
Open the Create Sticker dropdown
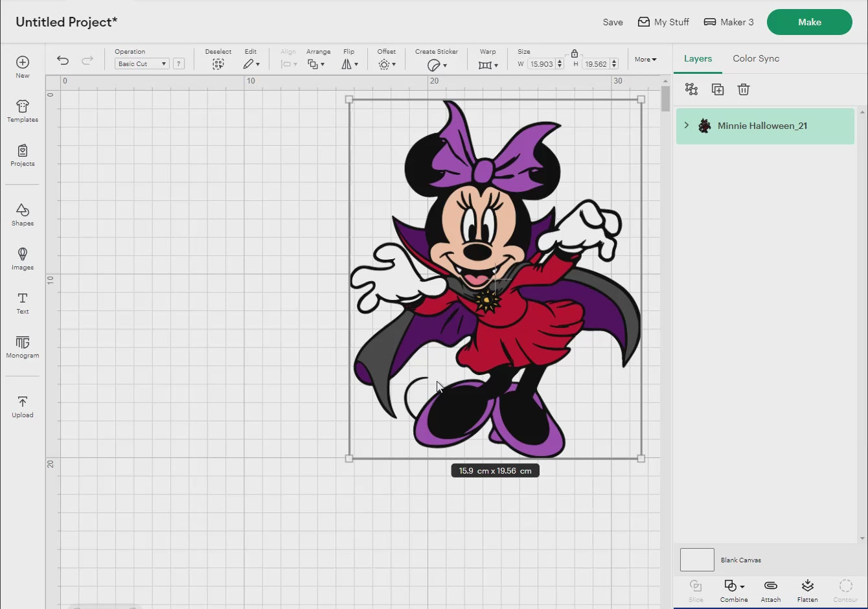point(437,65)
